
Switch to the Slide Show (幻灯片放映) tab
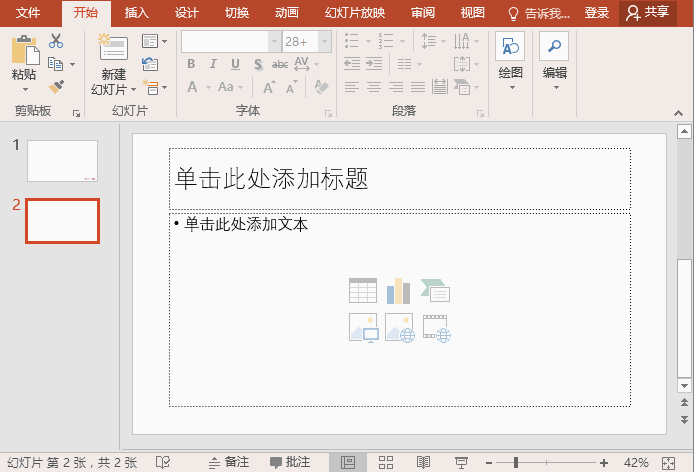point(355,13)
